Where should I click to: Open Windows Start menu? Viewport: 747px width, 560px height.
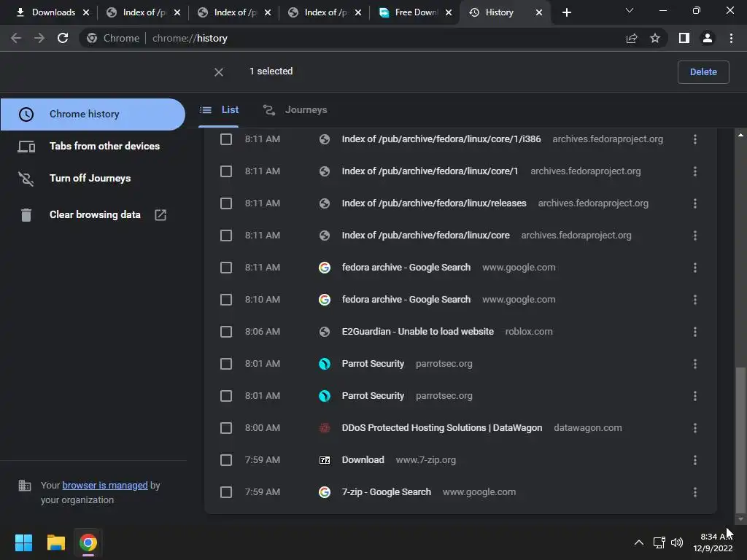23,542
